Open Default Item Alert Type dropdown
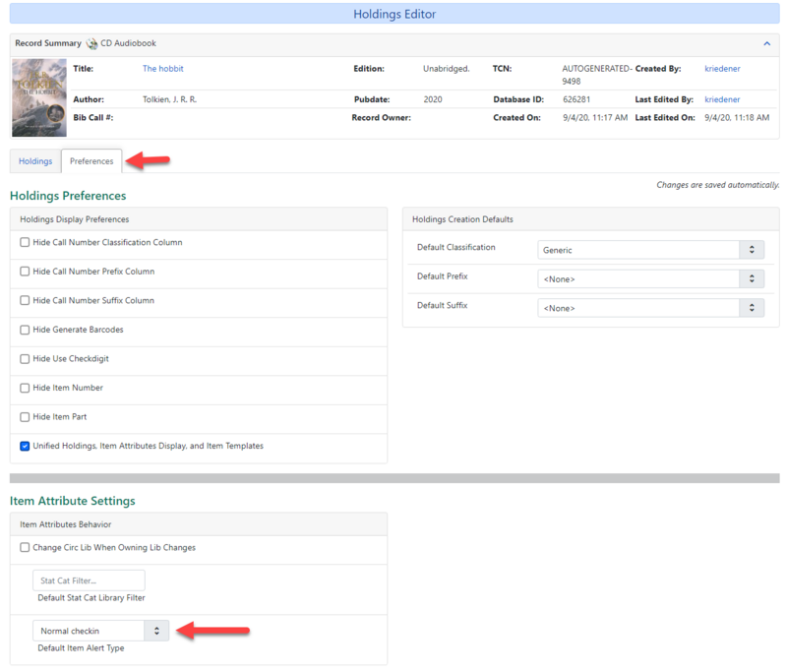The height and width of the screenshot is (672, 787). pos(101,631)
